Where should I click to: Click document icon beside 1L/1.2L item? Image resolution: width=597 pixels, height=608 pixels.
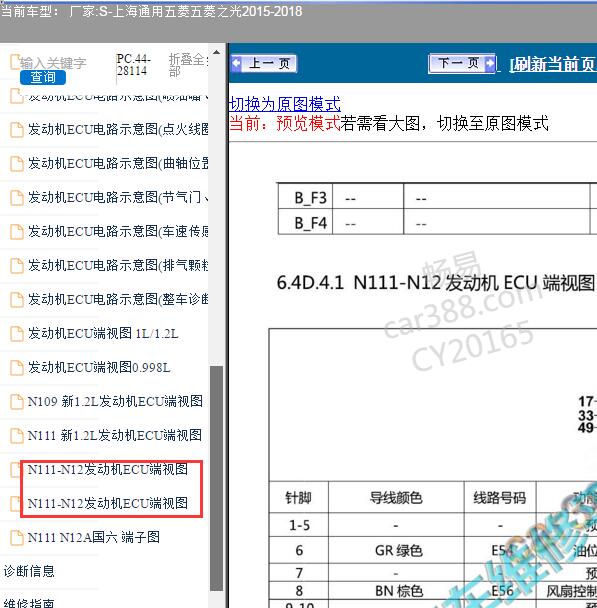tap(16, 333)
